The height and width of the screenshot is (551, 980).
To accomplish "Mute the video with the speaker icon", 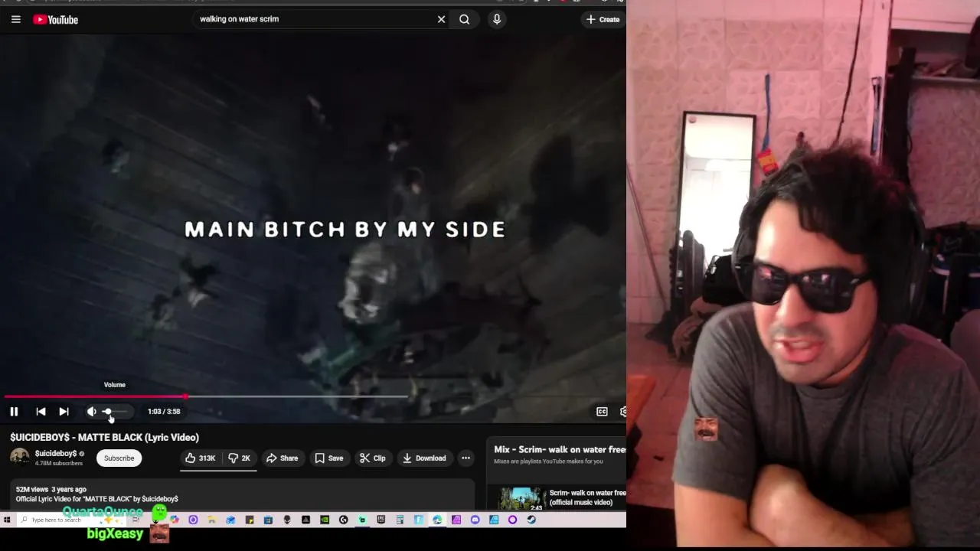I will click(92, 412).
